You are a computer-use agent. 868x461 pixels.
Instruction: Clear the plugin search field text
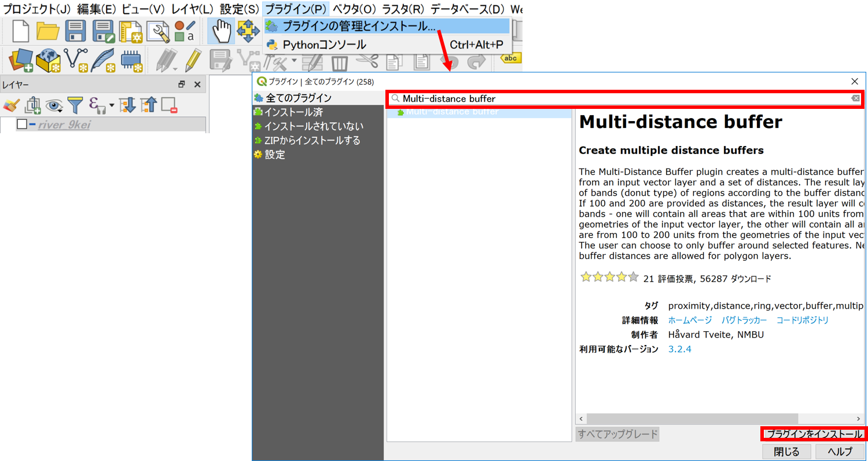point(855,98)
